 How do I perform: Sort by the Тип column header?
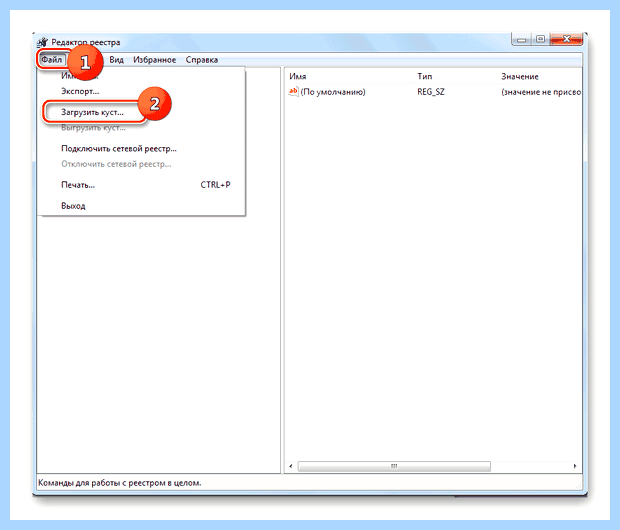click(425, 76)
